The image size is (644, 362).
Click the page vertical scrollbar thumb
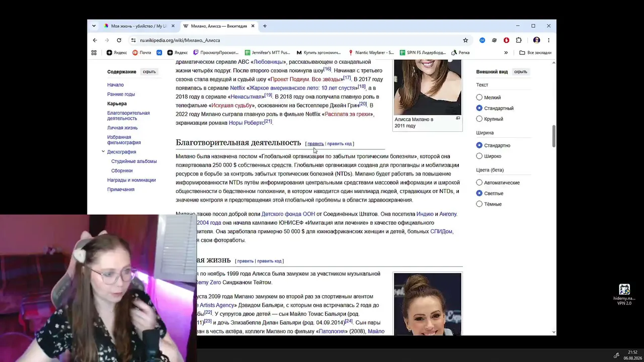click(554, 136)
